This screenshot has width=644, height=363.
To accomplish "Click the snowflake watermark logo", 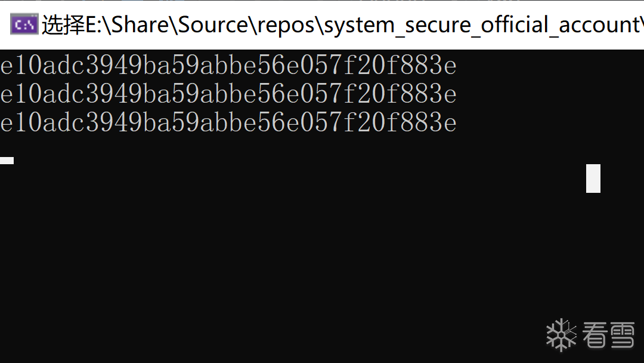I will point(561,334).
